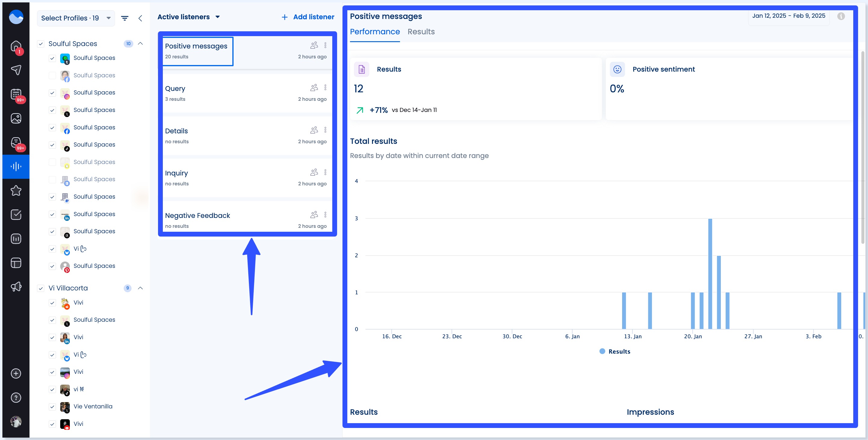Uncheck the Vi Villacorta group checkbox
This screenshot has height=440, width=868.
[41, 288]
